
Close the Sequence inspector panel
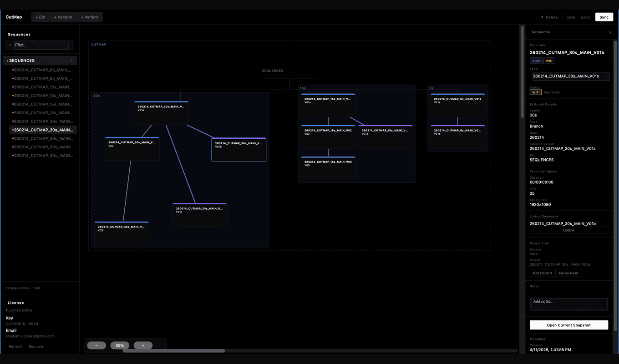610,33
